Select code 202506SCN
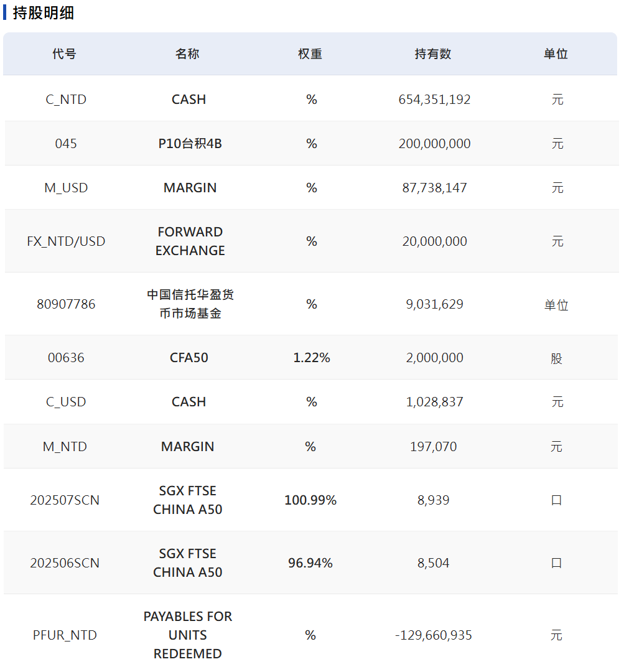Screen dimensions: 624x672 [65, 562]
